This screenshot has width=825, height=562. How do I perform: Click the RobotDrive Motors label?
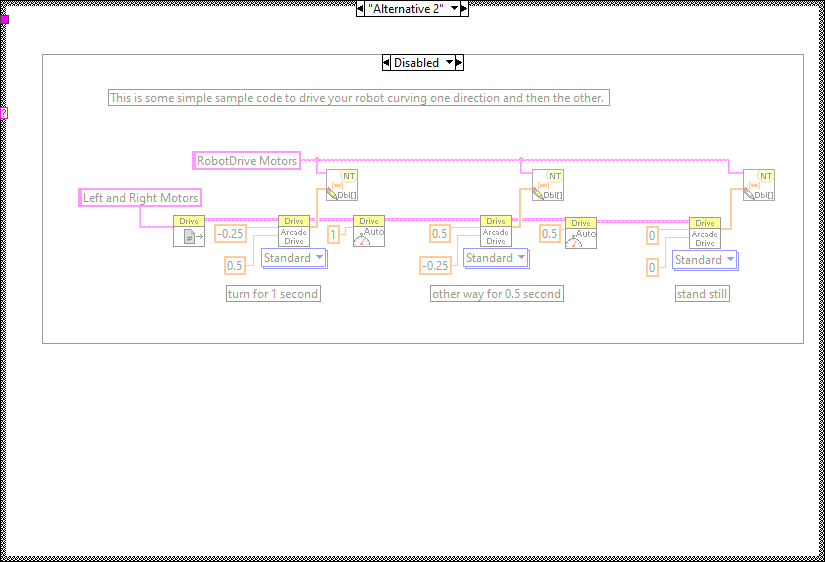coord(246,160)
